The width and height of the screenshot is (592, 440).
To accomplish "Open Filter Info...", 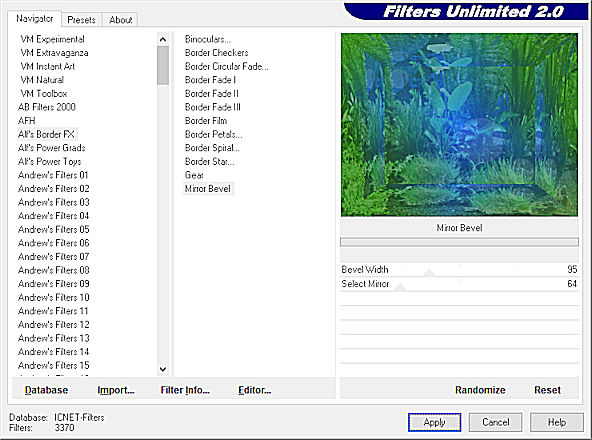I will [185, 390].
